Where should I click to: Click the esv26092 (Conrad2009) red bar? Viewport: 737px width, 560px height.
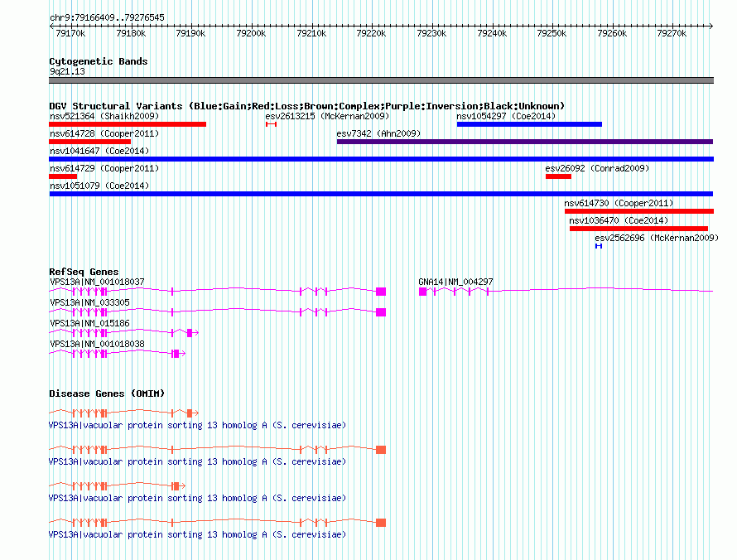(558, 176)
